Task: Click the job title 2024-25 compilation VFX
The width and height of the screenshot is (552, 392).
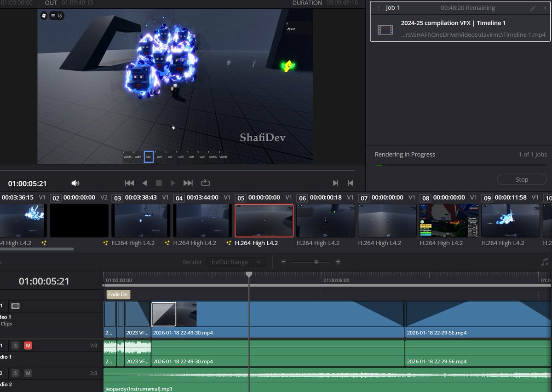Action: point(453,23)
